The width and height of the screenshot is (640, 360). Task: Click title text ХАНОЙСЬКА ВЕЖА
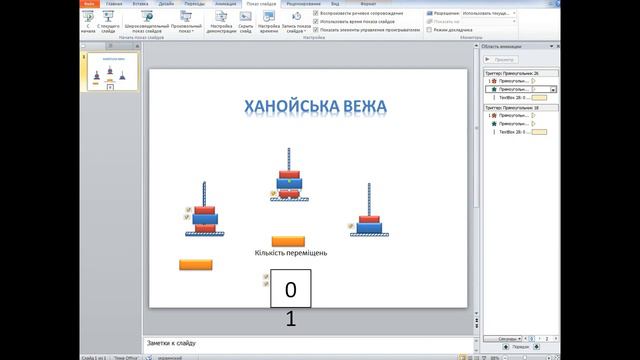[x=315, y=107]
